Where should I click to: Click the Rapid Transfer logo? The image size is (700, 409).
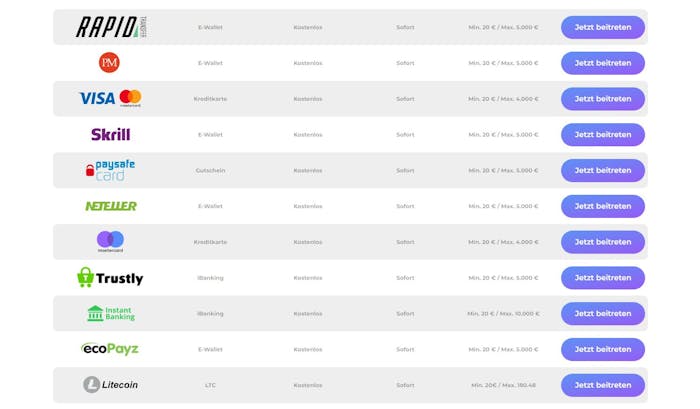coord(111,27)
